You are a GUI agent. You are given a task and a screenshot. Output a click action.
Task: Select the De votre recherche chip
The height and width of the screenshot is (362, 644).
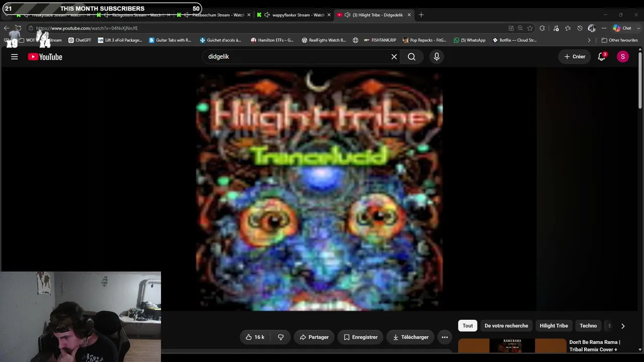point(506,326)
